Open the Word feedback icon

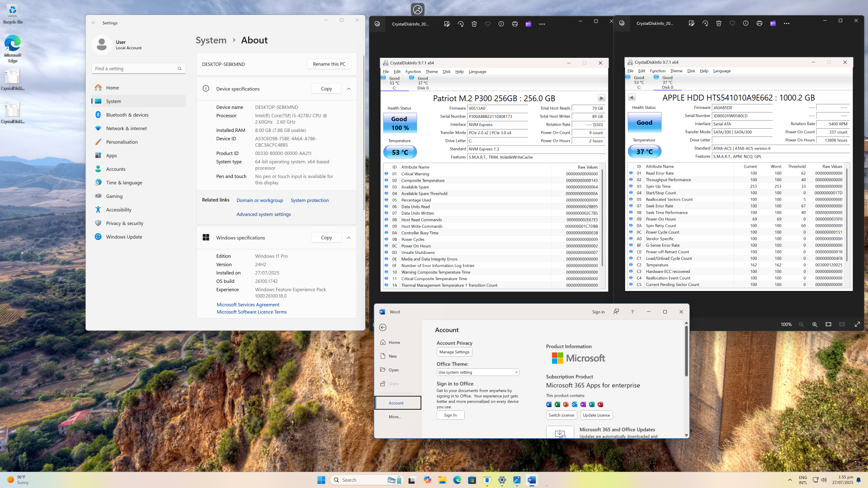616,312
